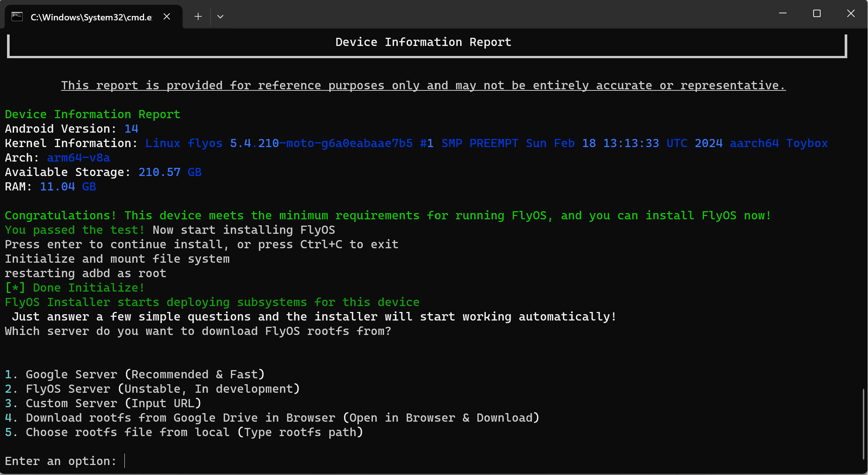Click the green 'Device Information Report' heading
Image resolution: width=868 pixels, height=475 pixels.
click(x=93, y=114)
